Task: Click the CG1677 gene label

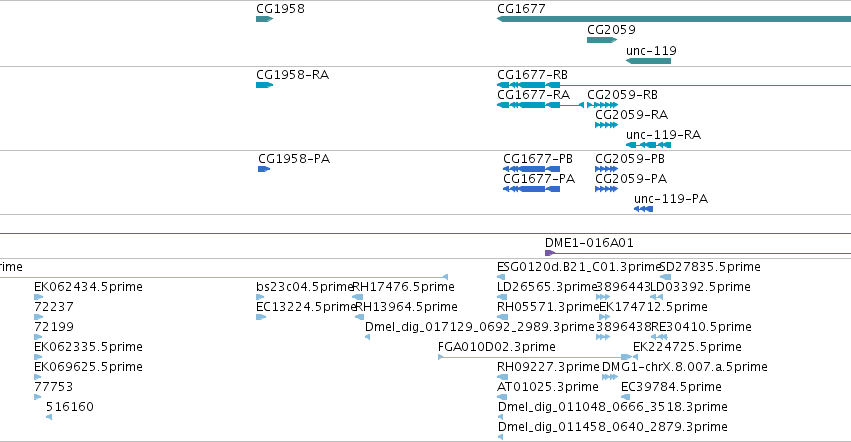Action: point(521,9)
